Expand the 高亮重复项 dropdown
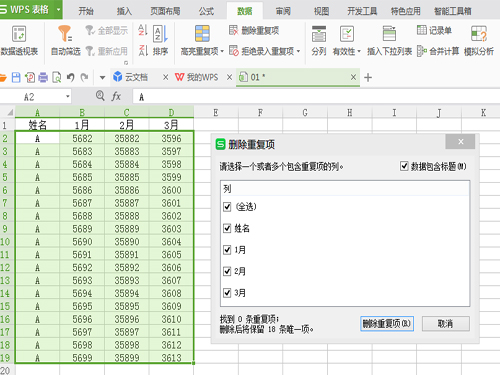Viewport: 500px width, 375px height. (222, 51)
